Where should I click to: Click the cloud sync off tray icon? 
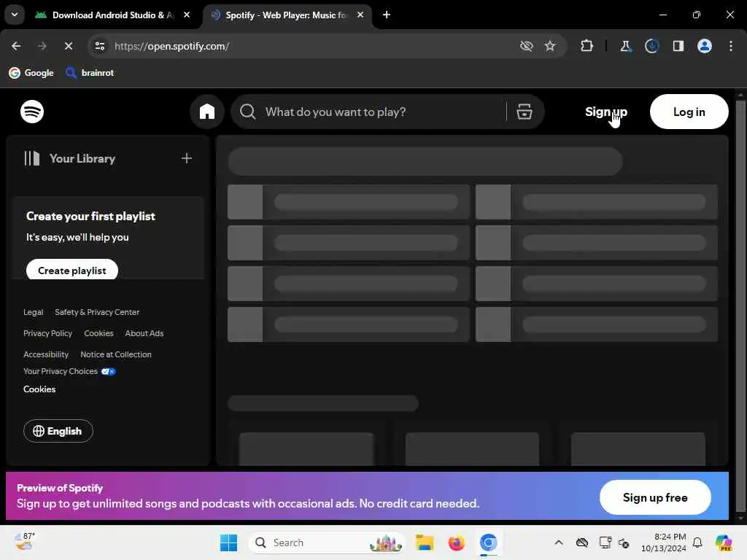(581, 542)
